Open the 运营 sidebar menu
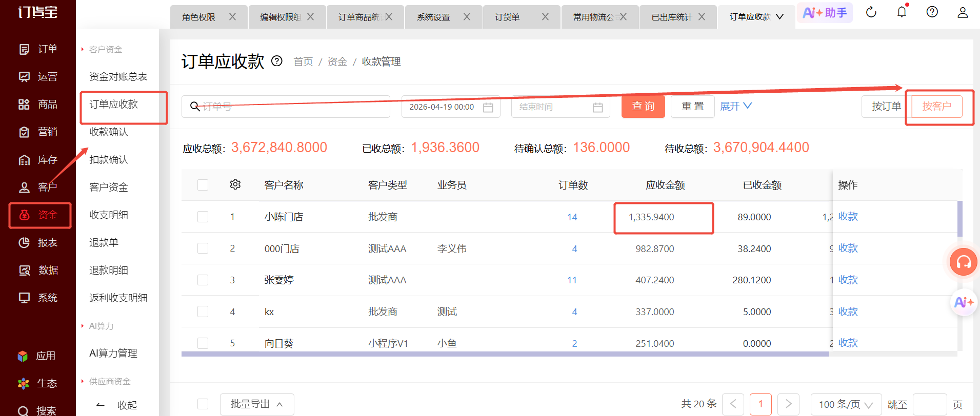The image size is (980, 416). point(38,77)
